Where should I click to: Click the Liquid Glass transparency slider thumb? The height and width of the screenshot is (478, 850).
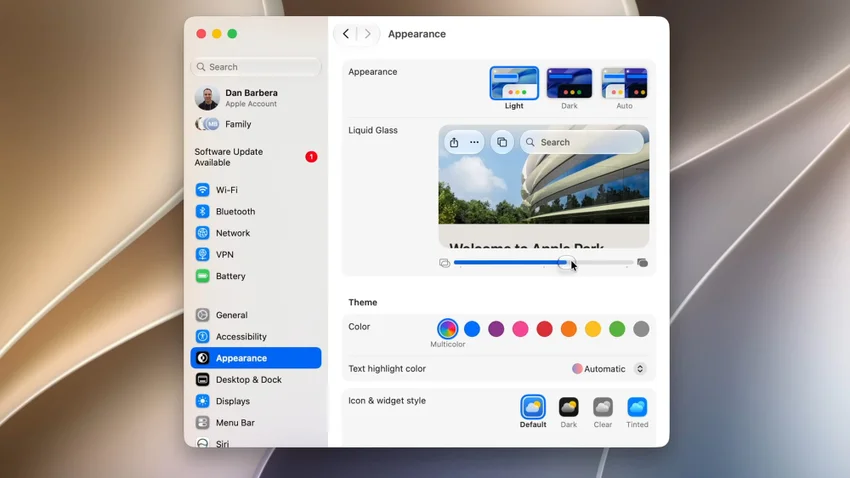click(x=565, y=263)
